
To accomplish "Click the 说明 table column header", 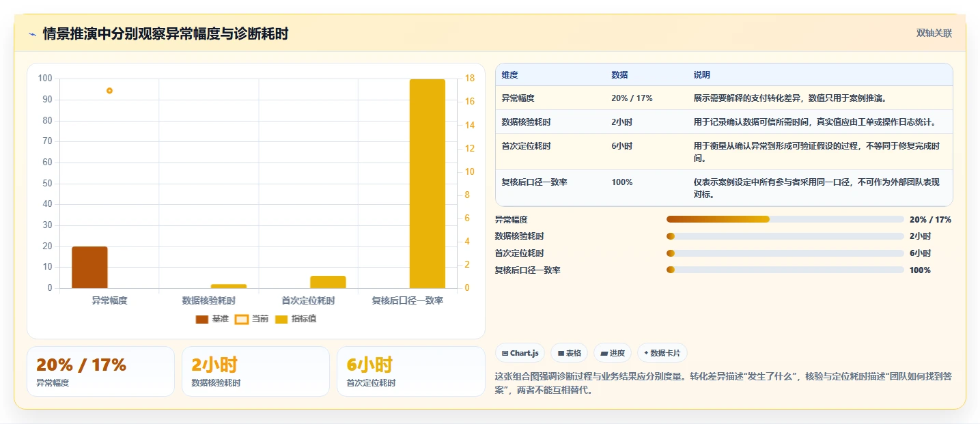I will coord(702,75).
